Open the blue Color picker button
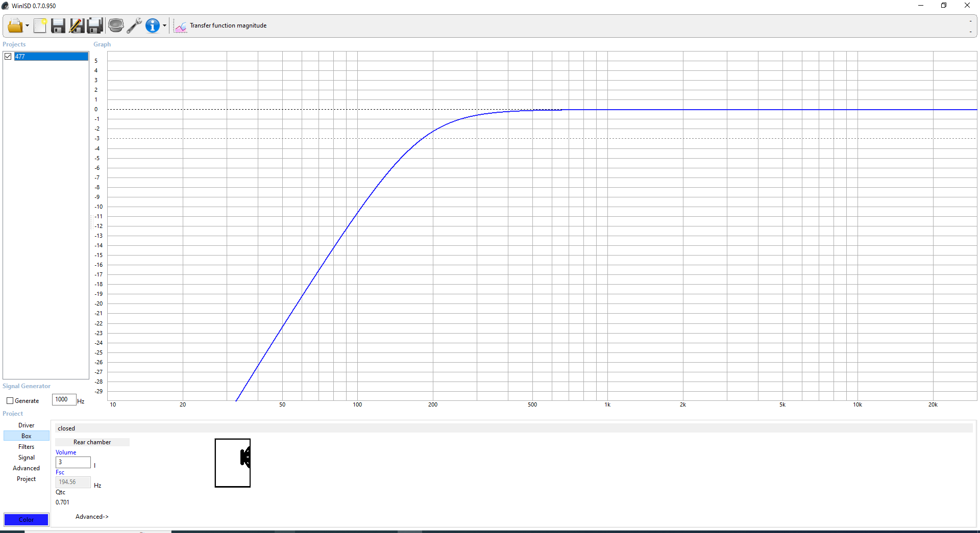This screenshot has width=980, height=533. tap(27, 520)
